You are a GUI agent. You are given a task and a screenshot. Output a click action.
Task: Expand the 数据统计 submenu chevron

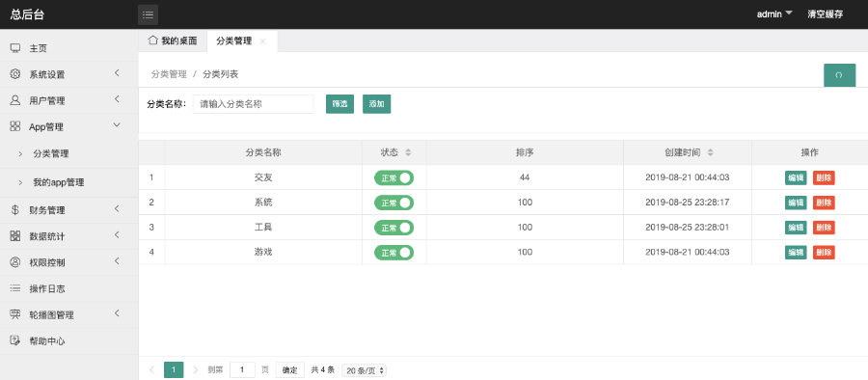[x=117, y=234]
